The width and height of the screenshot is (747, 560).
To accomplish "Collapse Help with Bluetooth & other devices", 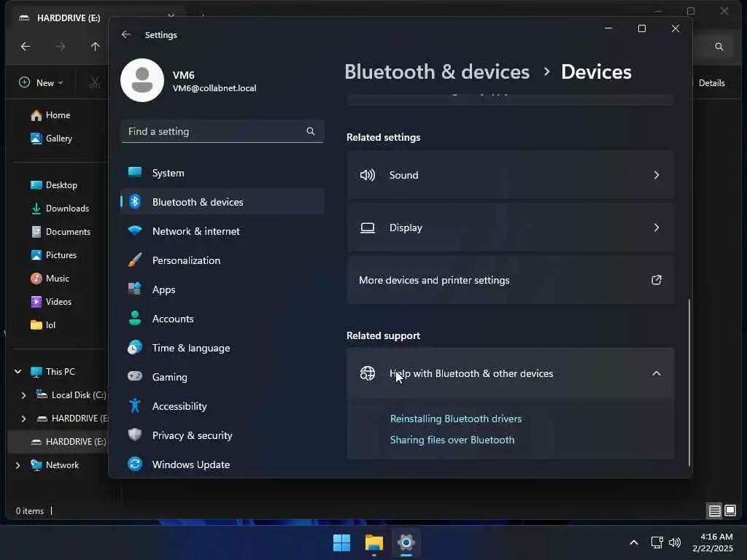I will coord(510,373).
